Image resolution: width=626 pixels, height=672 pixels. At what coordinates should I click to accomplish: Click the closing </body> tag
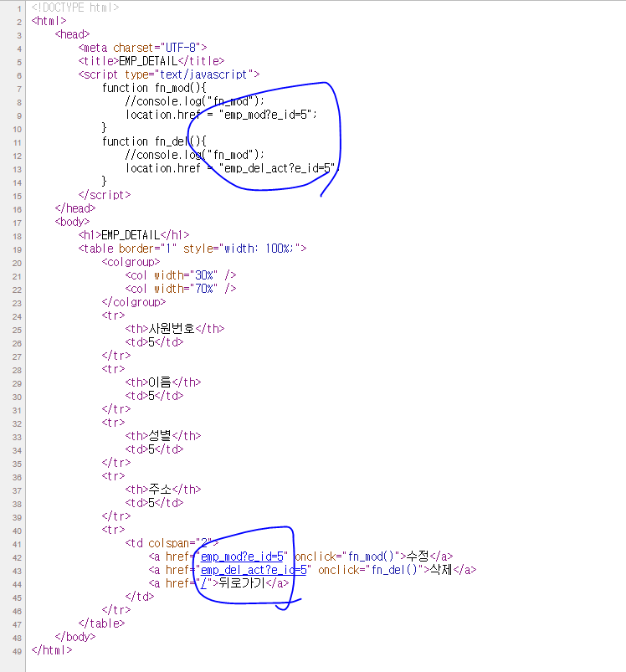[x=75, y=637]
